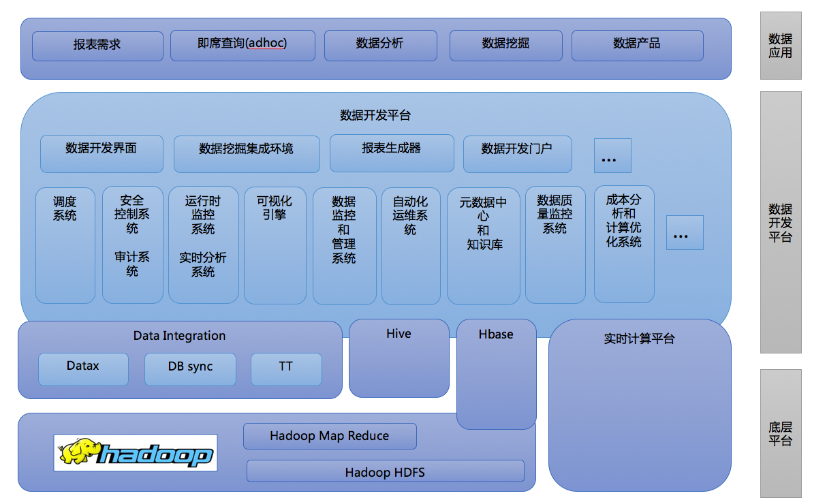Click the 数据挖掘 box in top row
The height and width of the screenshot is (504, 827).
click(x=505, y=45)
